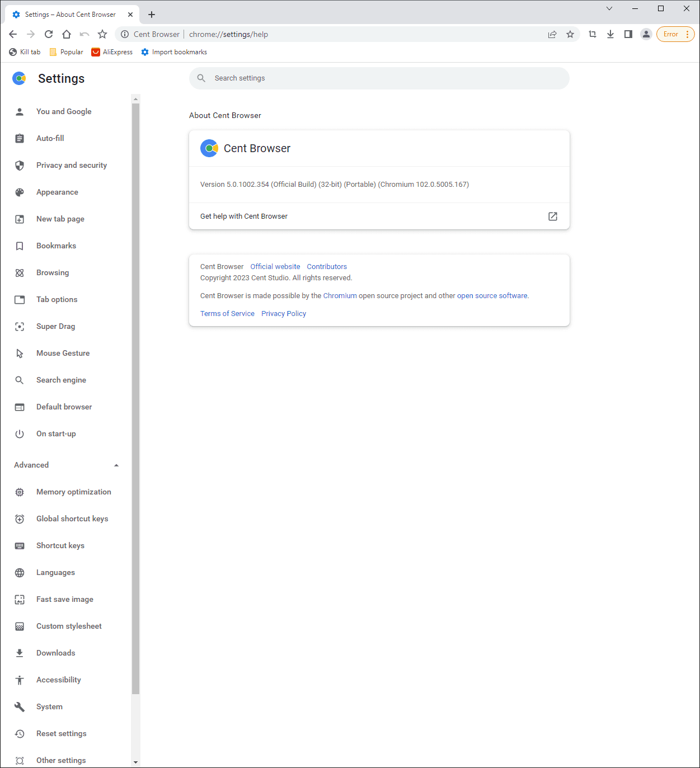Viewport: 700px width, 768px height.
Task: Open the AliExpress bookmark
Action: coord(112,52)
